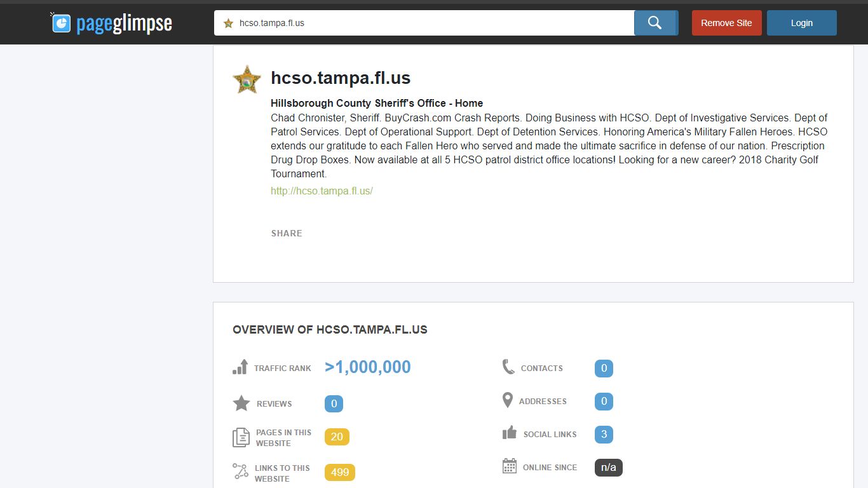Click the reviews count badge 0
Screen dimensions: 868x488
point(334,403)
